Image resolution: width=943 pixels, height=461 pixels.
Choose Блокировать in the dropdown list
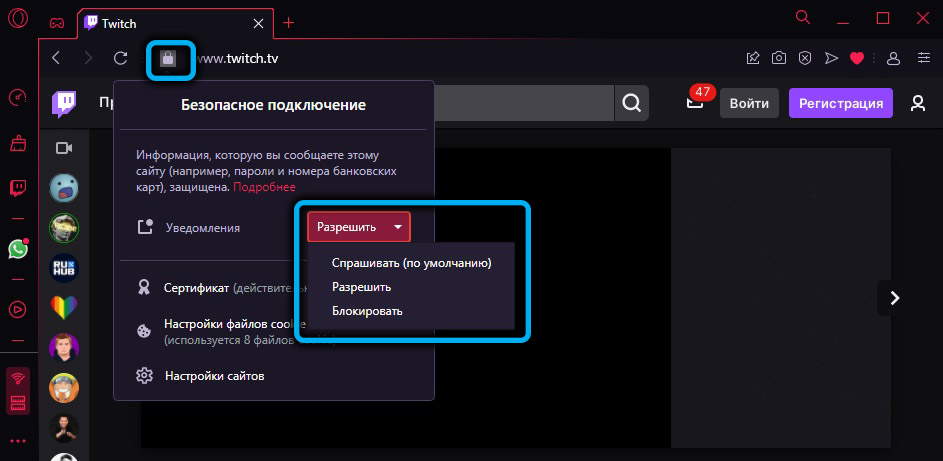click(x=367, y=311)
